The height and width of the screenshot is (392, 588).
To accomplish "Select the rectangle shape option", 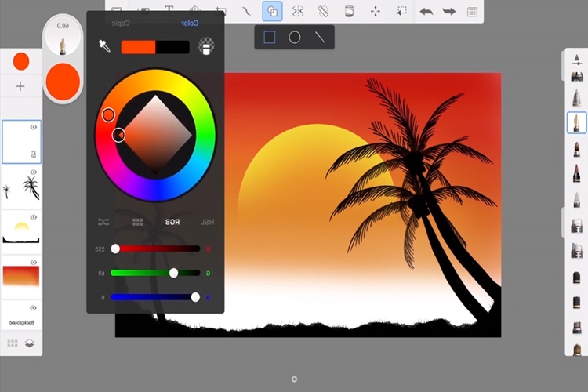I will click(269, 37).
